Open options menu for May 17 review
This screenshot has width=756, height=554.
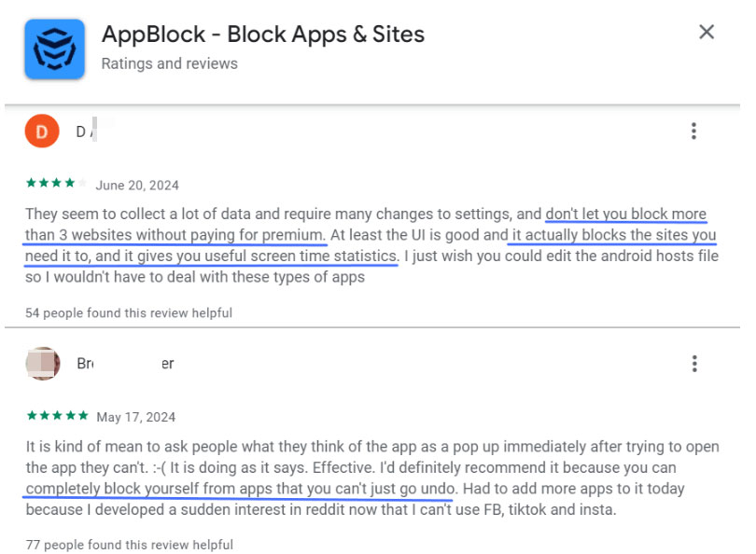[694, 364]
